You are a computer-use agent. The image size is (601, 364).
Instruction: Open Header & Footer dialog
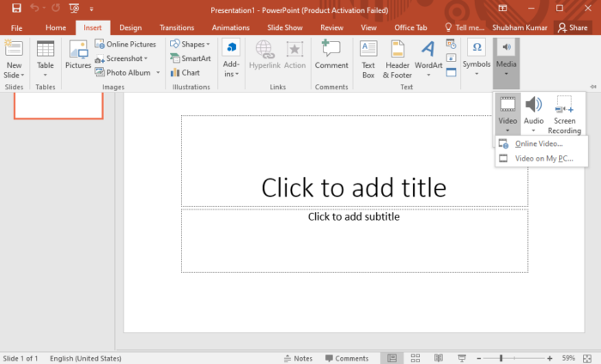398,57
